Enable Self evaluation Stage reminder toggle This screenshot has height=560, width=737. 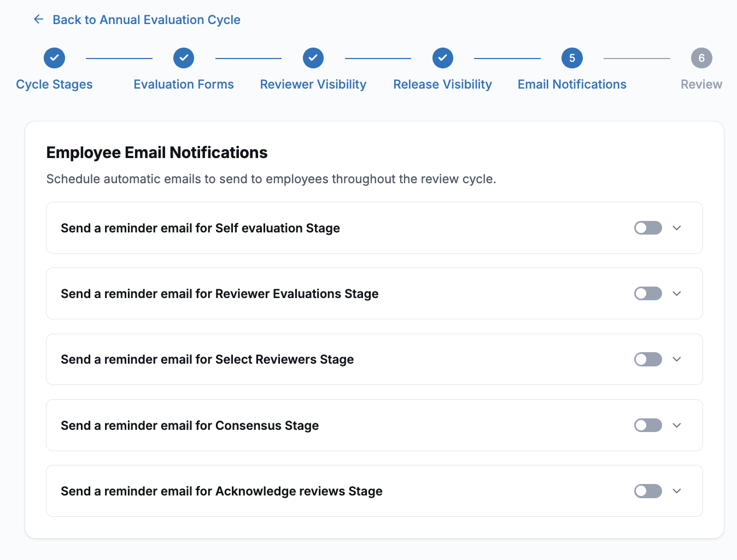coord(648,228)
